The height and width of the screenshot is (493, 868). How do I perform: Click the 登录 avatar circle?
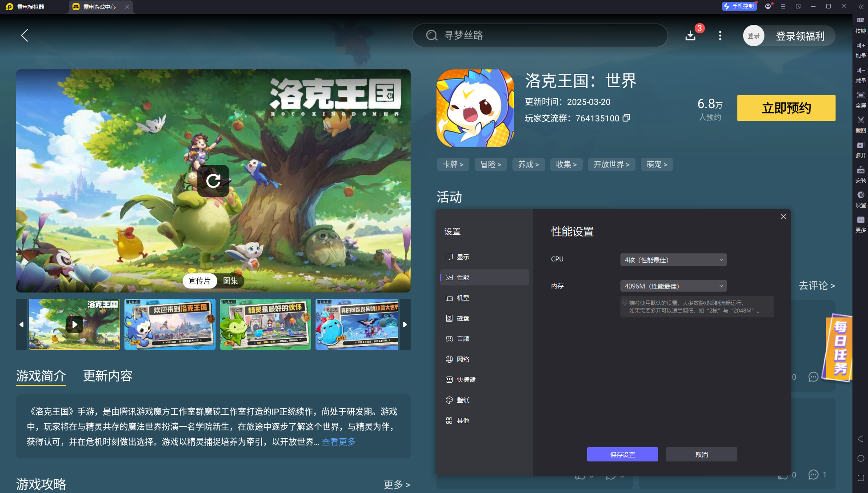point(753,36)
